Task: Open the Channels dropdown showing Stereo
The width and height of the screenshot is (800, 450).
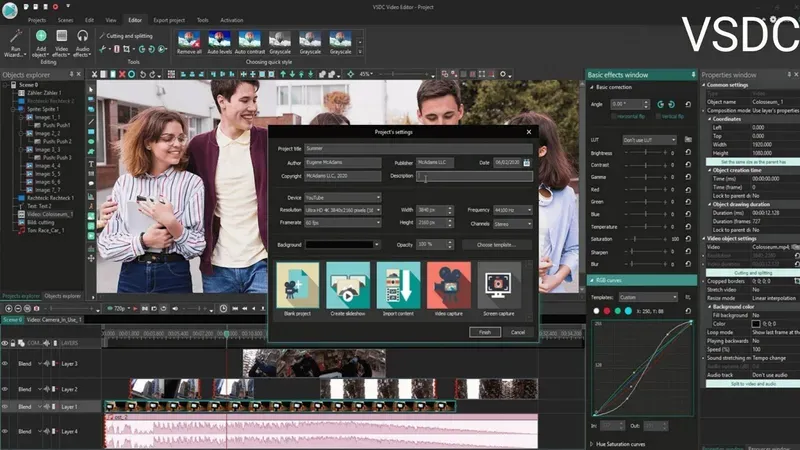Action: [513, 224]
